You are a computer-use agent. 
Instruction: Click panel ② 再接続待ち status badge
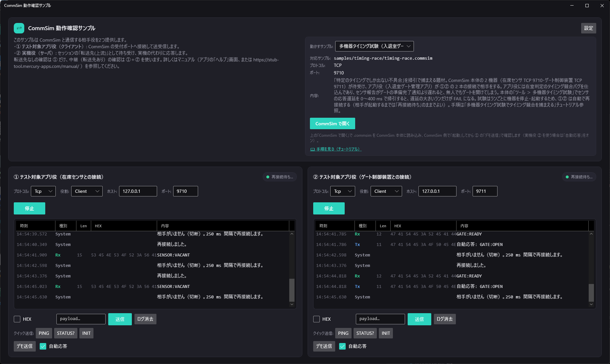(579, 177)
